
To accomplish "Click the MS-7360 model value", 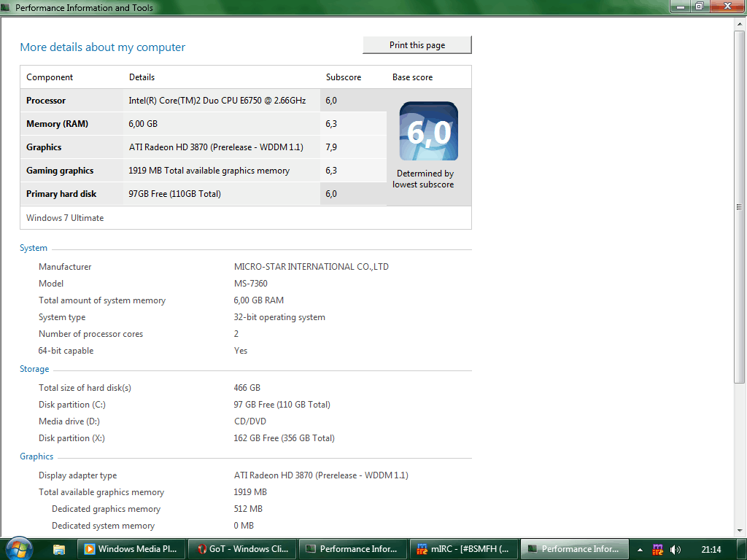I will tap(251, 284).
